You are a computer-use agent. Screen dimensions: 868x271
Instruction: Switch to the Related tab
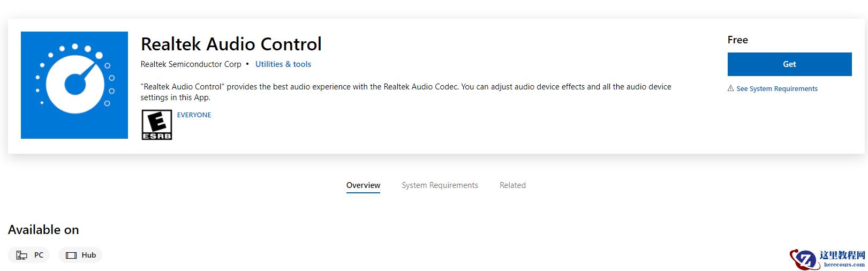(512, 185)
